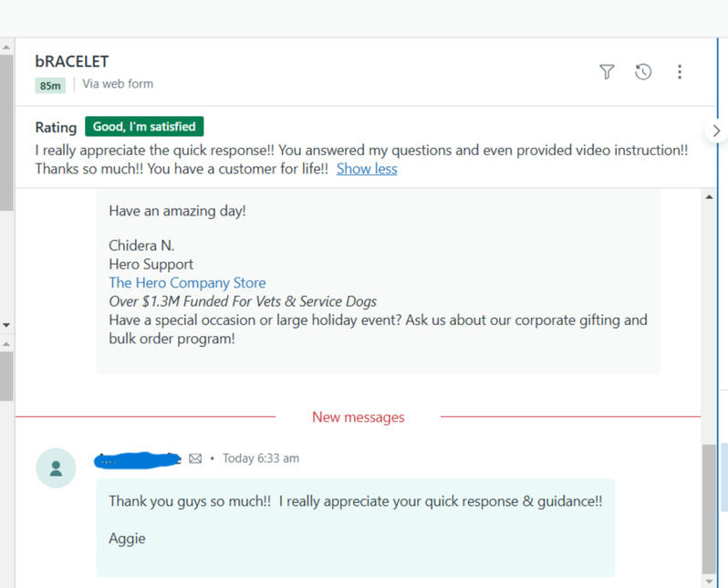Click the Chidera N. signature line

(141, 246)
